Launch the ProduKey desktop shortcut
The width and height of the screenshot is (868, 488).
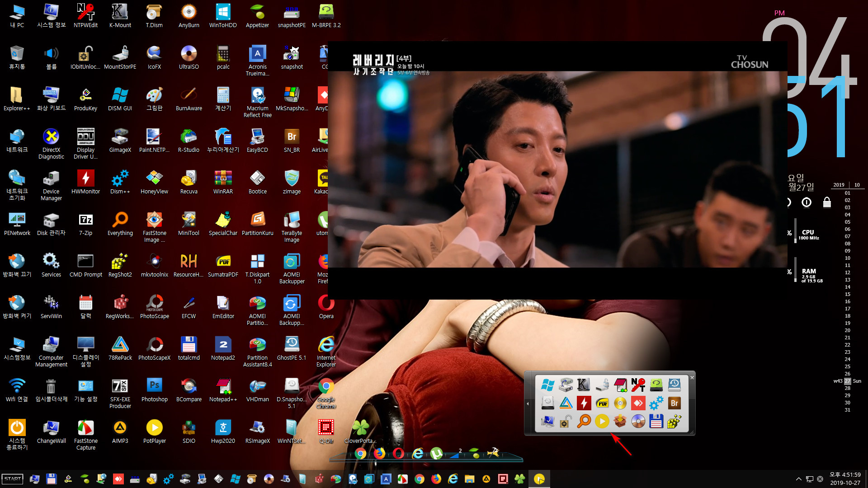85,99
